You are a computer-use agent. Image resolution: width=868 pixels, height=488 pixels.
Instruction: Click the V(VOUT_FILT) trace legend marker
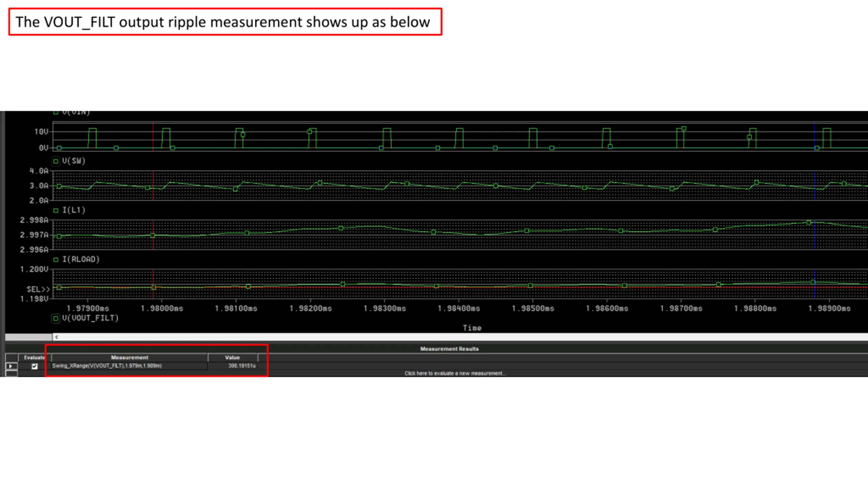click(56, 318)
